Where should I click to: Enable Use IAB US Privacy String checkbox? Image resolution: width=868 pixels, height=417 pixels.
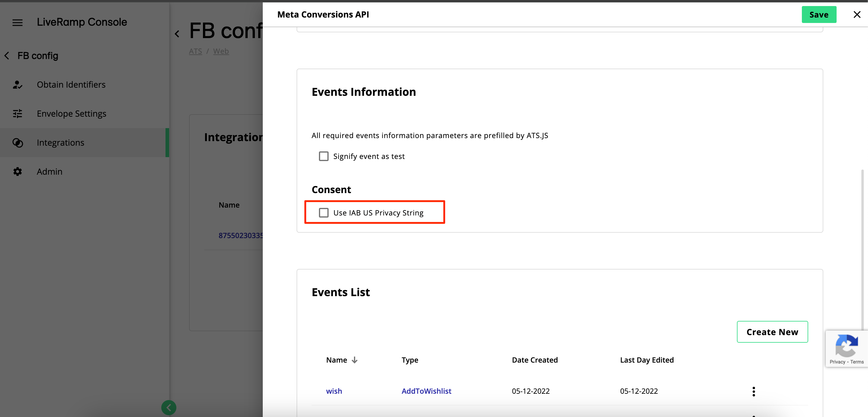point(323,212)
